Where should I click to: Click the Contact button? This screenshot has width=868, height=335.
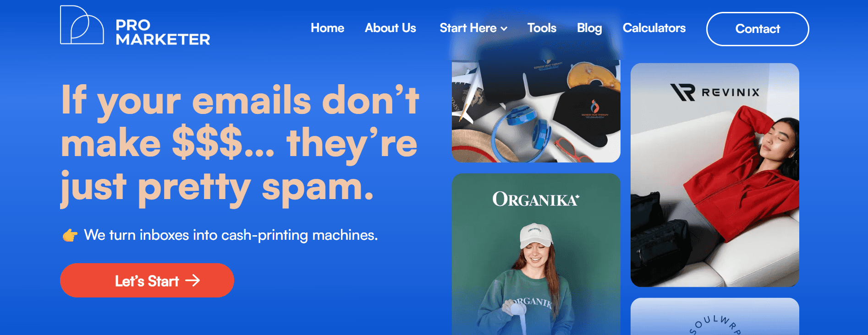758,29
